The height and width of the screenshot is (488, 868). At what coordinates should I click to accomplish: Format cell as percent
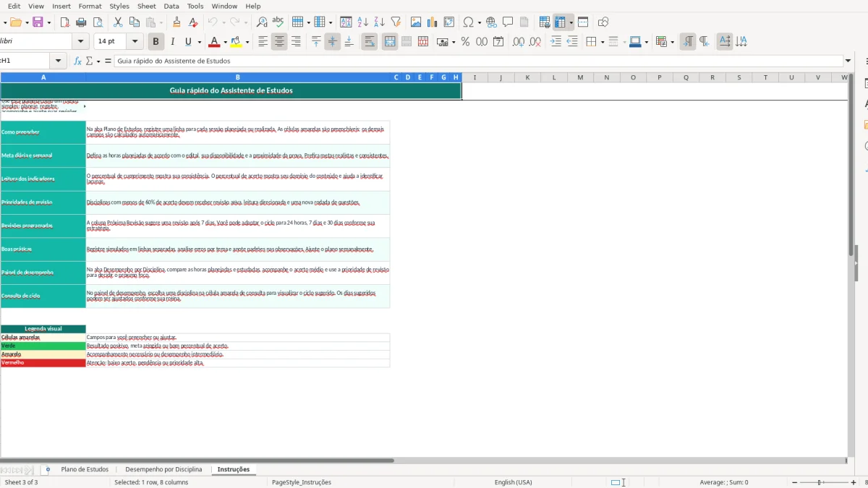click(465, 42)
